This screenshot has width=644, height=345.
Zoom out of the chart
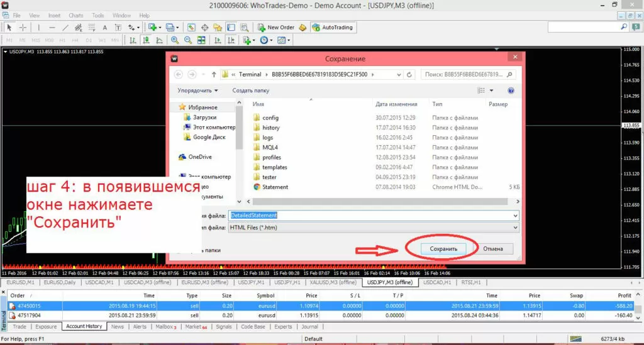pos(188,40)
